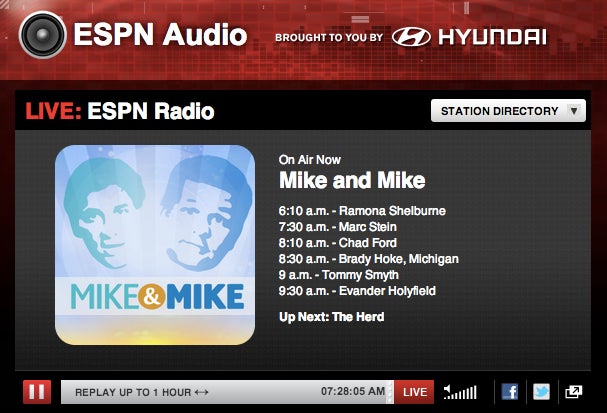Click '9 a.m. - Tommy Smyth'
The image size is (607, 413).
point(339,275)
